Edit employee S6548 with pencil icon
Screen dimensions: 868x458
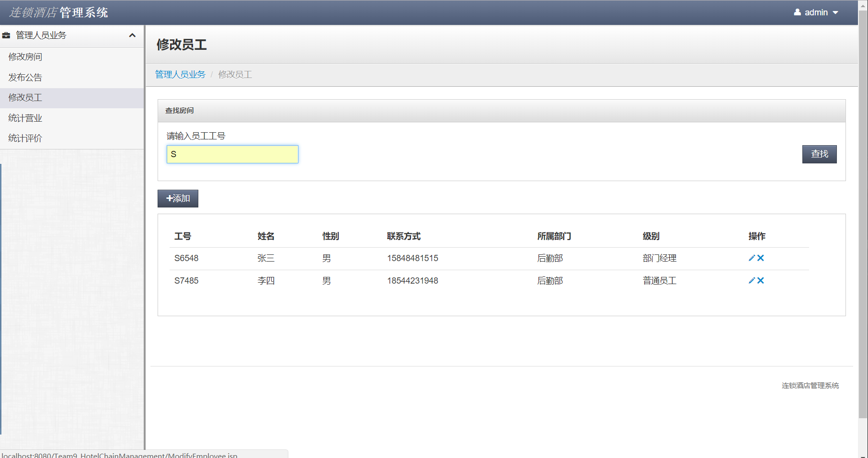[752, 258]
